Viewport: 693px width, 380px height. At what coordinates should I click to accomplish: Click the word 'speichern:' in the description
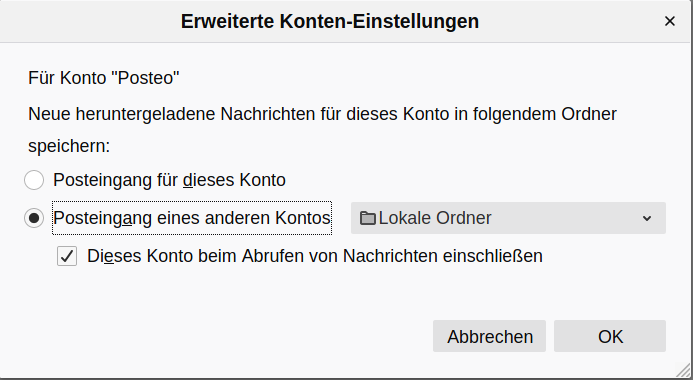(x=69, y=146)
